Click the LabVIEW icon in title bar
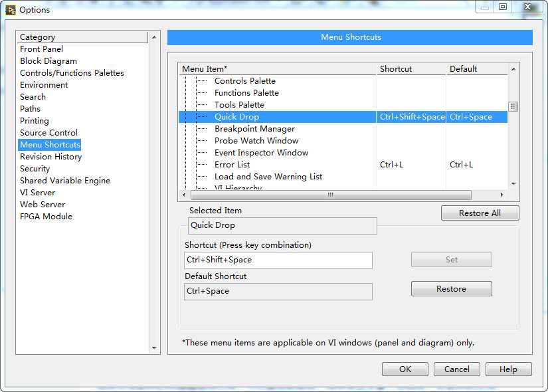The width and height of the screenshot is (548, 392). [x=11, y=9]
